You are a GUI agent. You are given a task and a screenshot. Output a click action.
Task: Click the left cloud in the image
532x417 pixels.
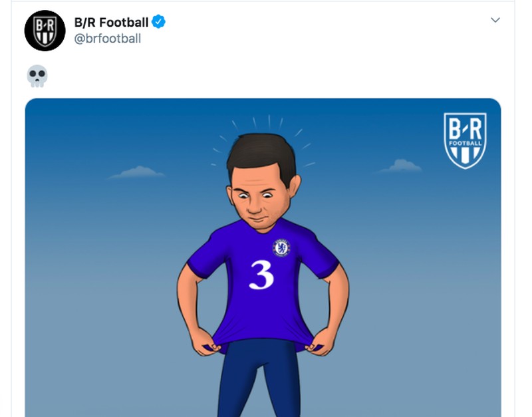[136, 173]
